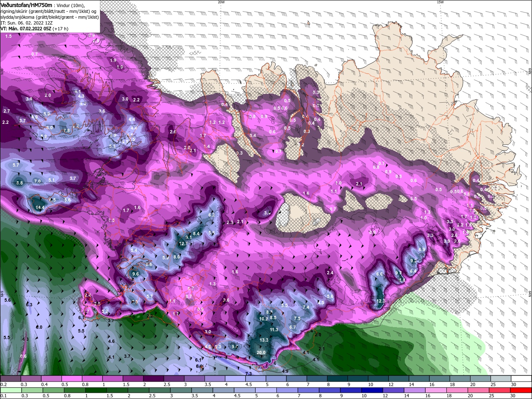
Task: Click the 30 label on the upper scale
Action: [x=513, y=384]
